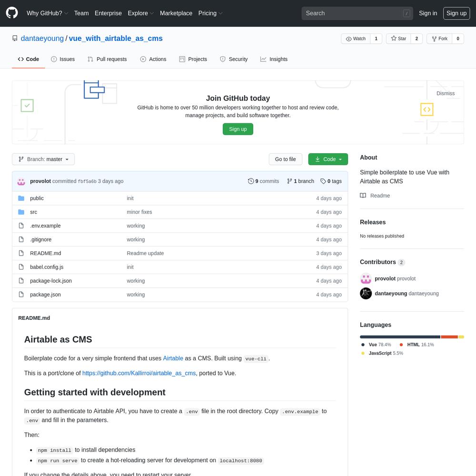Select the babel.config.js file icon
Viewport: 476px width, 476px height.
click(21, 267)
